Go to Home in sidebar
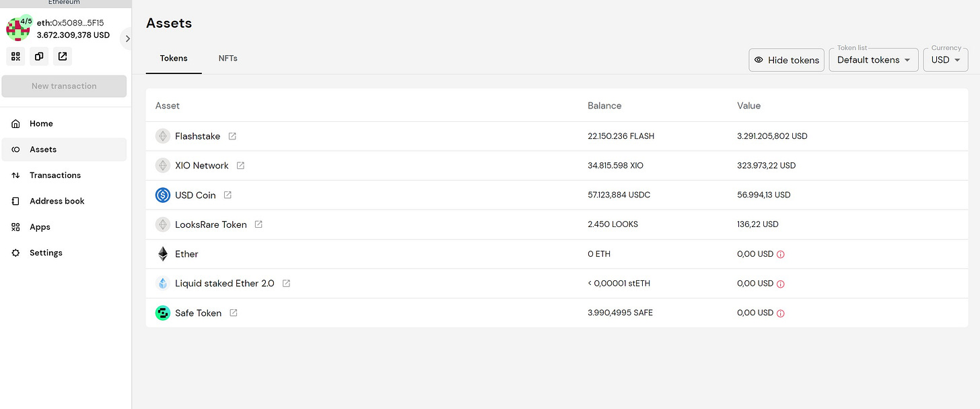 click(x=64, y=124)
